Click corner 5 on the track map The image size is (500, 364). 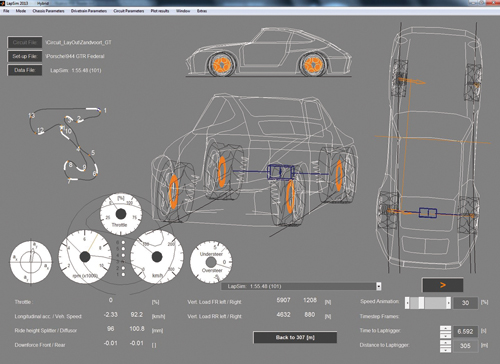93,153
